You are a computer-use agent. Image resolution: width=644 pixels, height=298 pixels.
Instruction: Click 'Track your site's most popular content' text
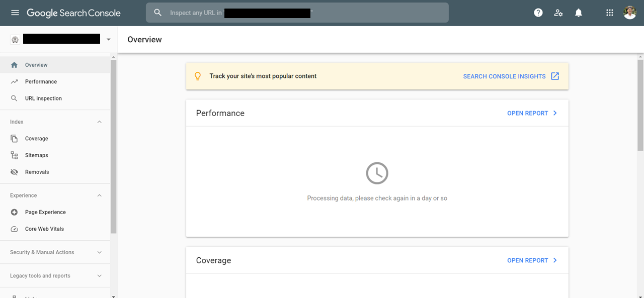tap(263, 76)
